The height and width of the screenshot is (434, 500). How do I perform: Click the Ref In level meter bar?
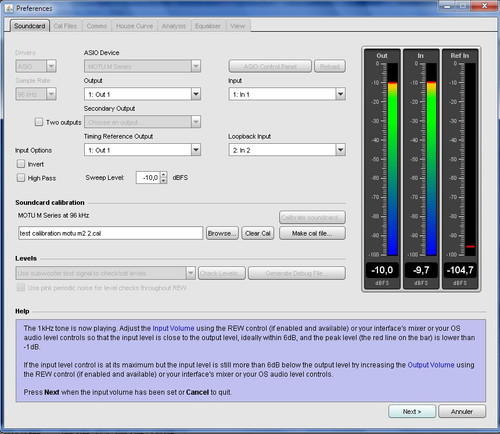[x=470, y=159]
